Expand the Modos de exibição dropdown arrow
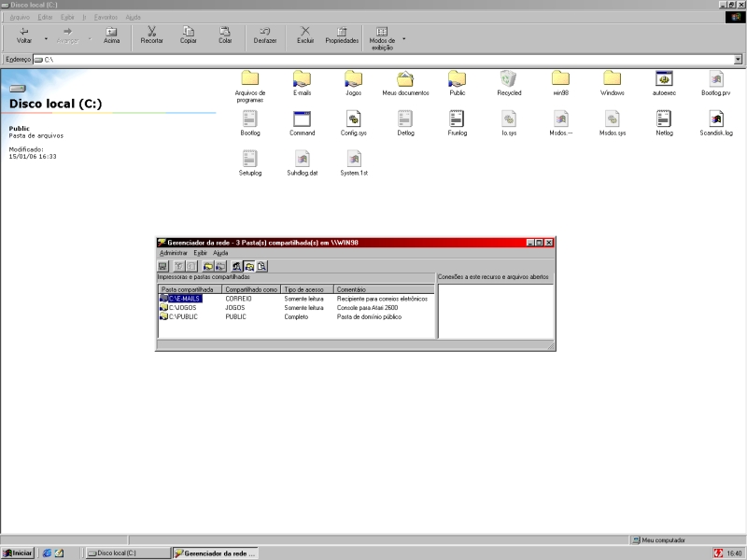Image resolution: width=747 pixels, height=560 pixels. (x=404, y=39)
